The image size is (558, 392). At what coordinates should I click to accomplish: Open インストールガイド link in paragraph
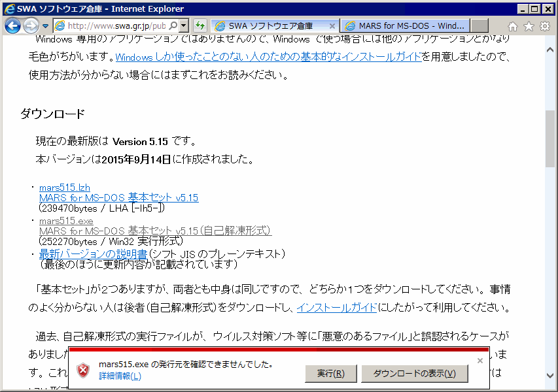[x=337, y=308]
